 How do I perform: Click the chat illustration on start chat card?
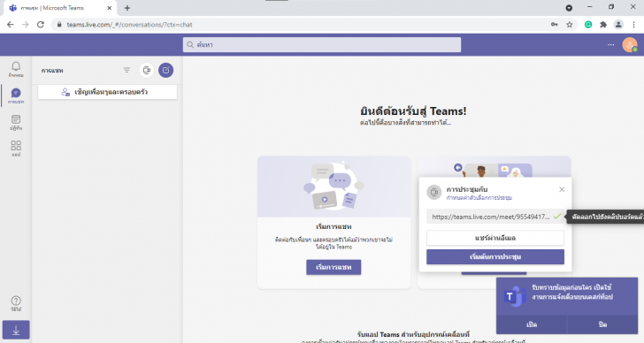[x=333, y=187]
